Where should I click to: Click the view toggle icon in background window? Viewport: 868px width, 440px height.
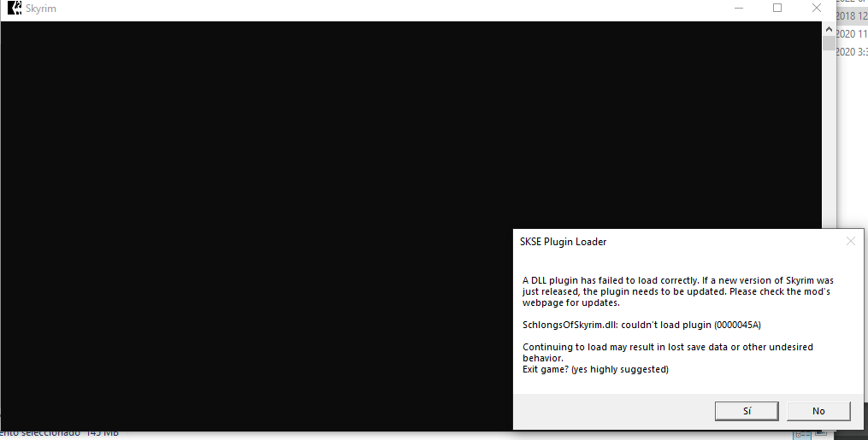802,435
